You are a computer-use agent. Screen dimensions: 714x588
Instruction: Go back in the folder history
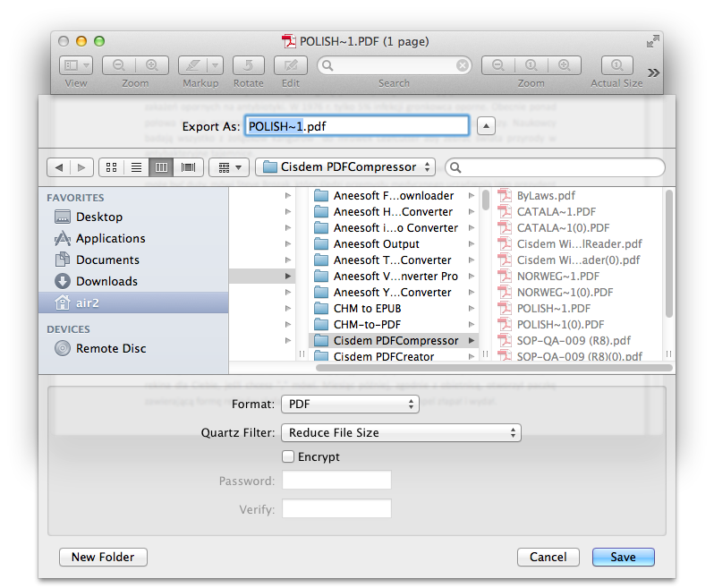(58, 167)
